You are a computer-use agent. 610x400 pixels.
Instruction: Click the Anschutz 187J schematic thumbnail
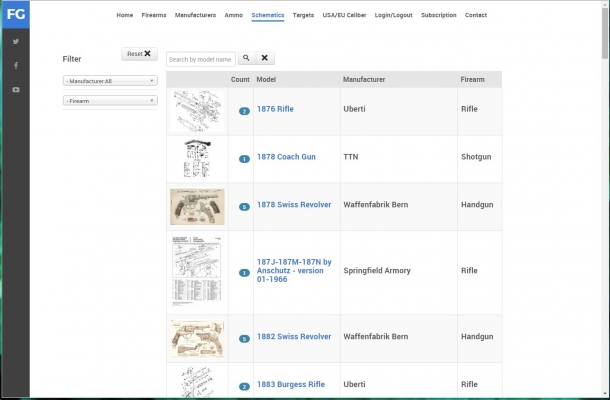[x=197, y=271]
